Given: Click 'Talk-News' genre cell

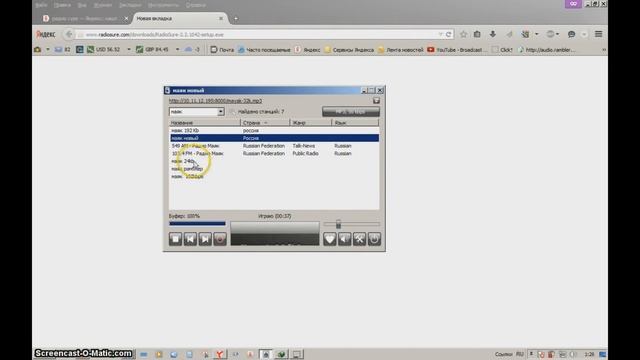Looking at the screenshot, I should (x=304, y=146).
